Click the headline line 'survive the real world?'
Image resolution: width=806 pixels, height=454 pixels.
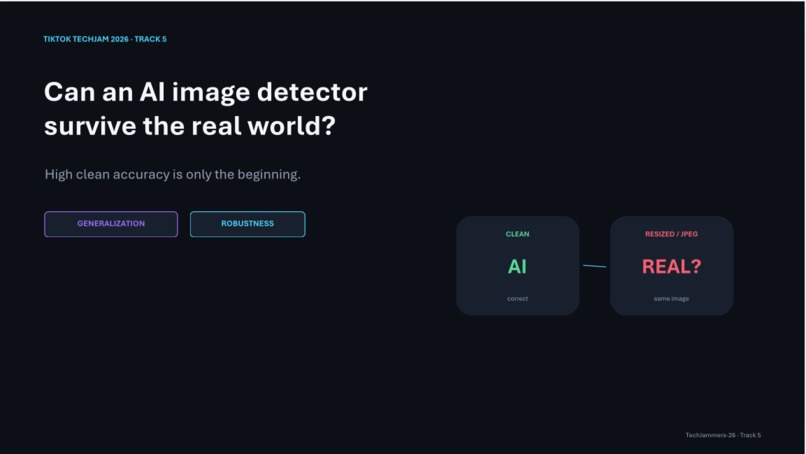190,126
